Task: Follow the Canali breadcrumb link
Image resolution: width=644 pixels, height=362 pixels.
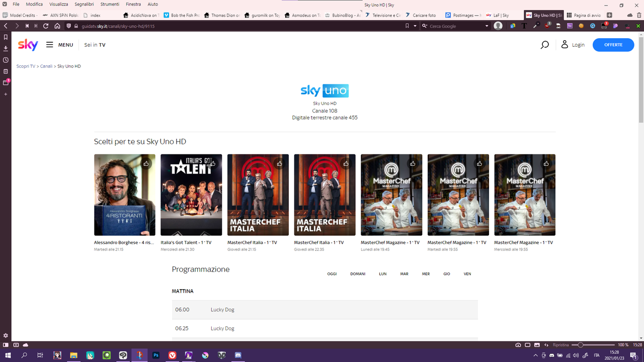Action: 46,66
